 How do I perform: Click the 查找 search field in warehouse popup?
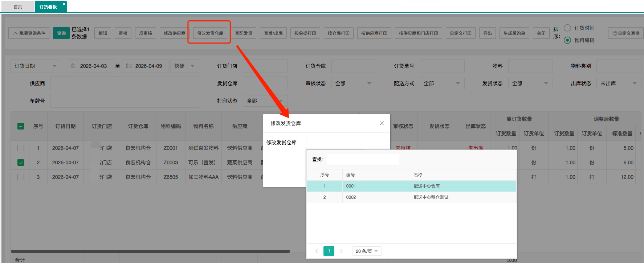coord(363,160)
